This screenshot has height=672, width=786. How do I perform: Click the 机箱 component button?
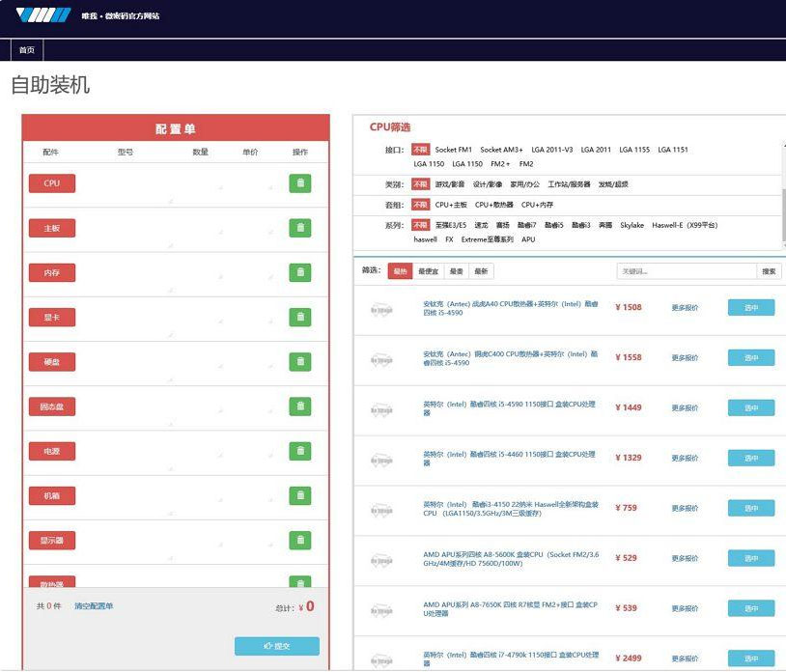tap(52, 495)
